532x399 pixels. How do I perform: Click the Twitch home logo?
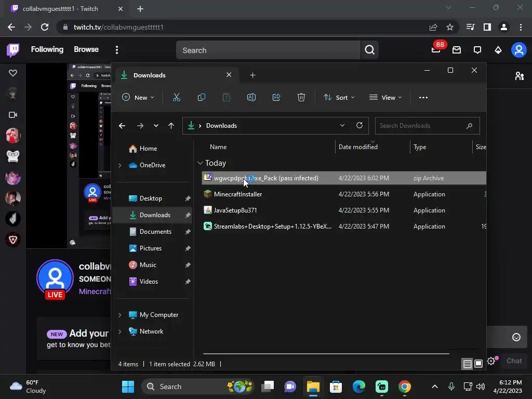pyautogui.click(x=13, y=50)
